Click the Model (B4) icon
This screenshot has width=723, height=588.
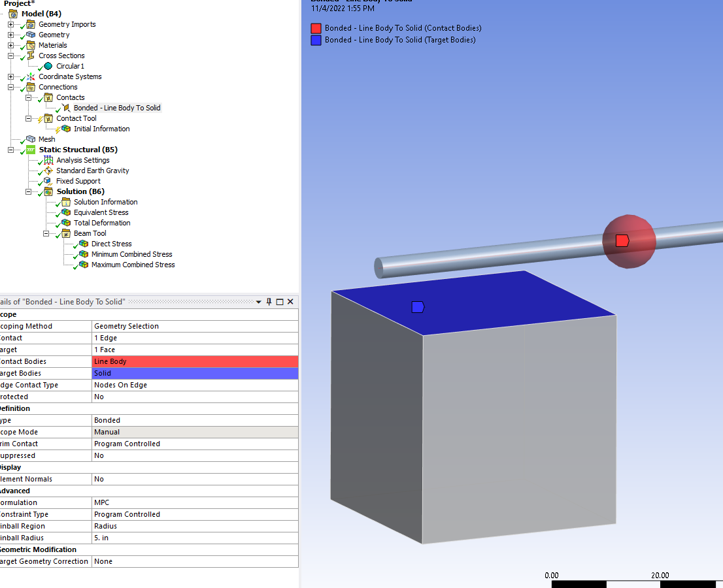click(13, 14)
